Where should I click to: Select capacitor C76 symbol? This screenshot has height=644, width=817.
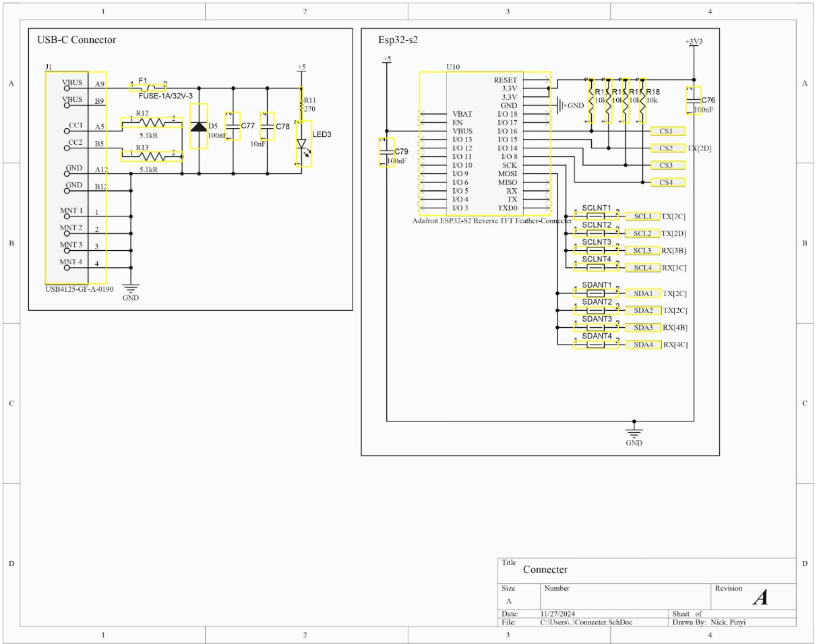pos(694,100)
